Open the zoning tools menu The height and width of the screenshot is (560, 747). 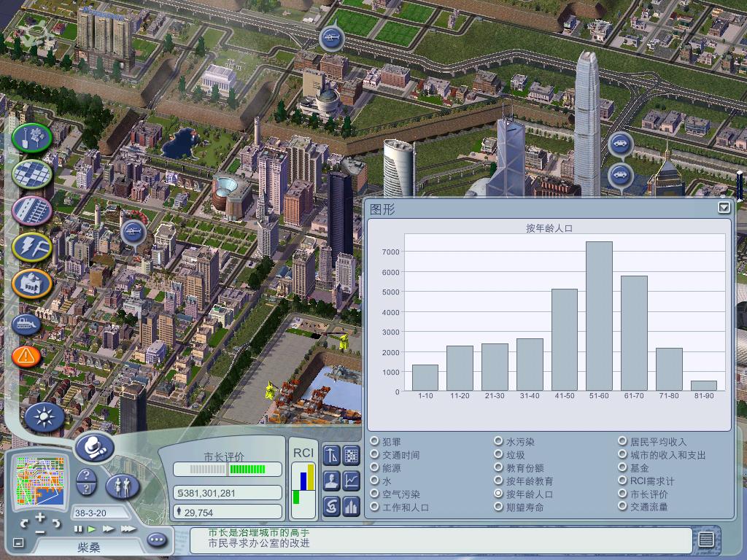point(32,174)
